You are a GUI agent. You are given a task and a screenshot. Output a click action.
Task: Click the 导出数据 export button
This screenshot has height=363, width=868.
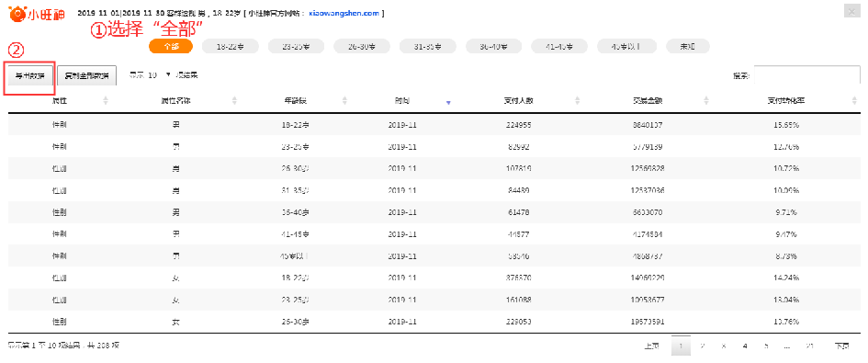[30, 76]
